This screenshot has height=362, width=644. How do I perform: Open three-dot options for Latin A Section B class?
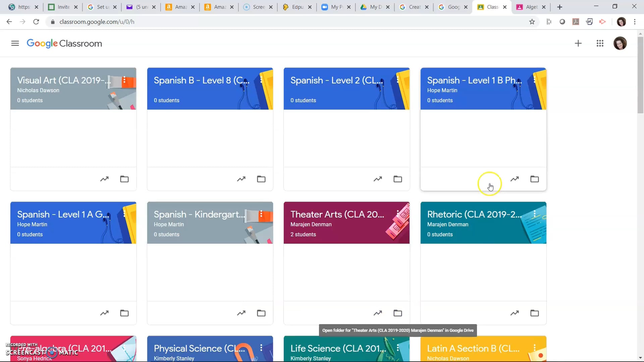point(535,348)
